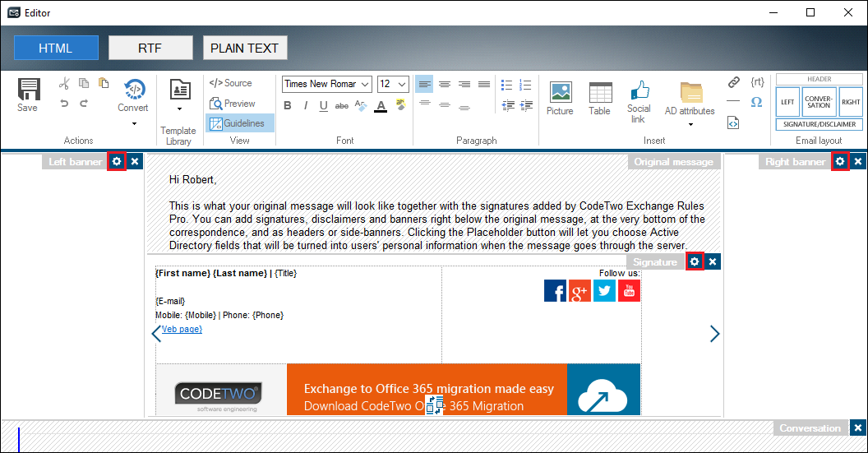The width and height of the screenshot is (868, 453).
Task: Insert special character with Omega icon
Action: click(756, 102)
